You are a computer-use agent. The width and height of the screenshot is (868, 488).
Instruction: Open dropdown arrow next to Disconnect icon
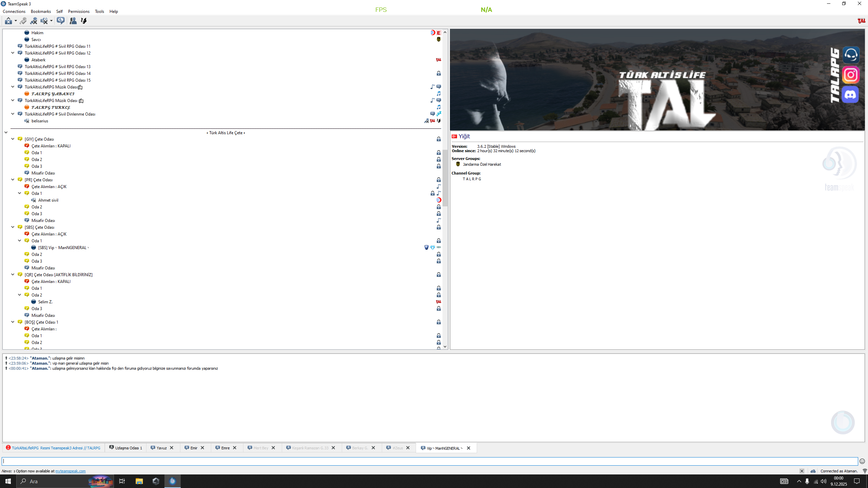tap(16, 21)
